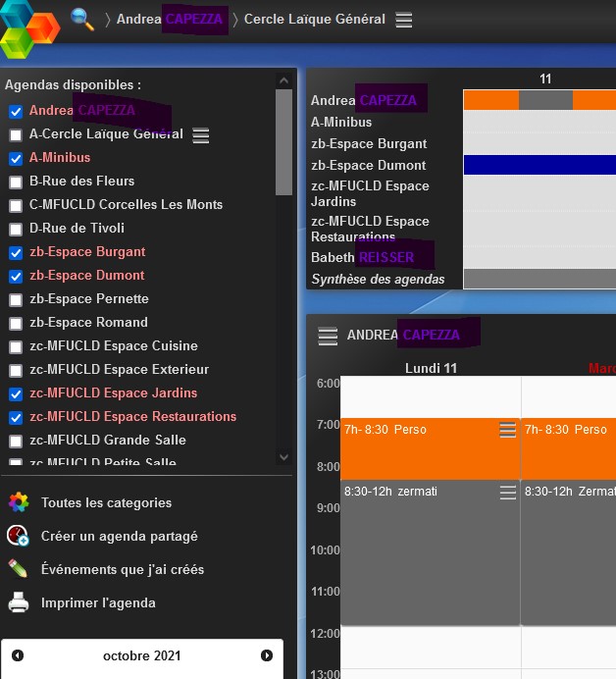
Task: Open the calendar panel menu next to ANDREA header
Action: (328, 337)
